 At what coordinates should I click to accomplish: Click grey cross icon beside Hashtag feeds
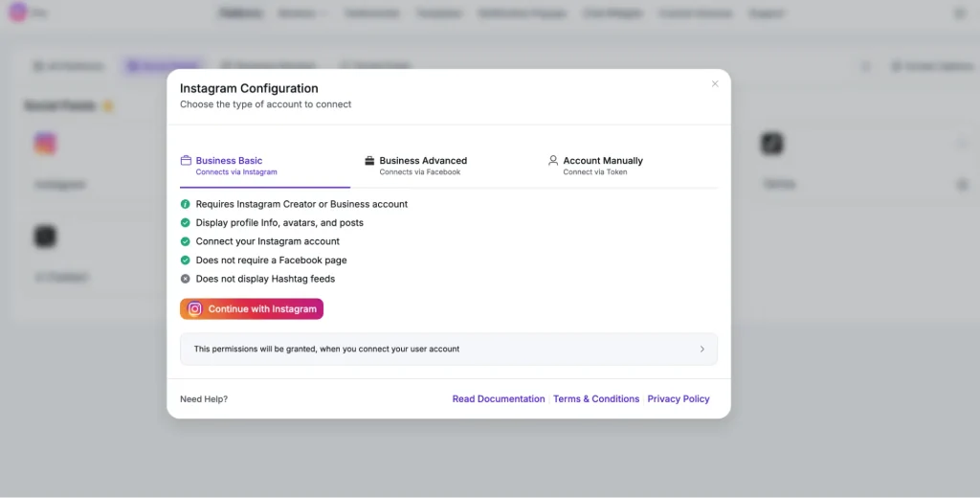click(x=185, y=279)
